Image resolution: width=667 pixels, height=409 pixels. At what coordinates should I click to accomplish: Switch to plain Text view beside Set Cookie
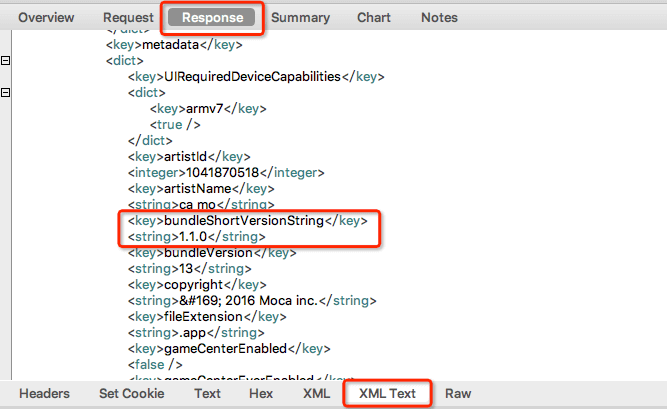pos(207,394)
